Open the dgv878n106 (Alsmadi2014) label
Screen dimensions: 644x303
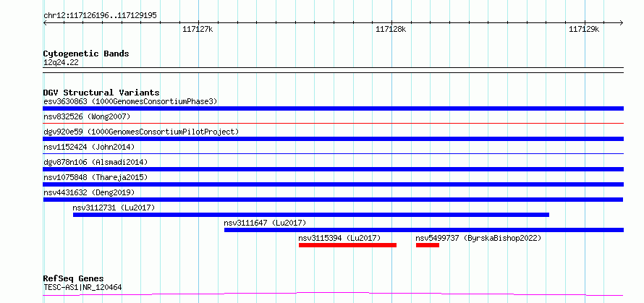click(96, 162)
